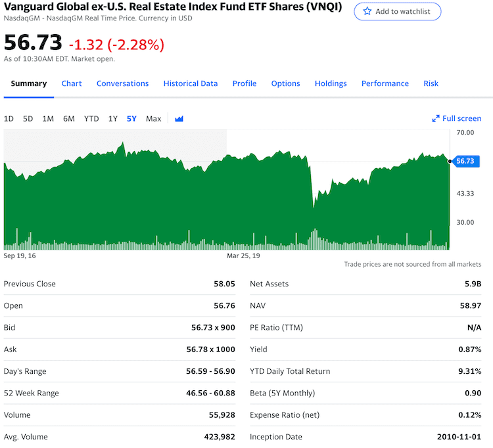
Task: Click the Day's Range value 56.59 - 56.90
Action: coord(210,371)
